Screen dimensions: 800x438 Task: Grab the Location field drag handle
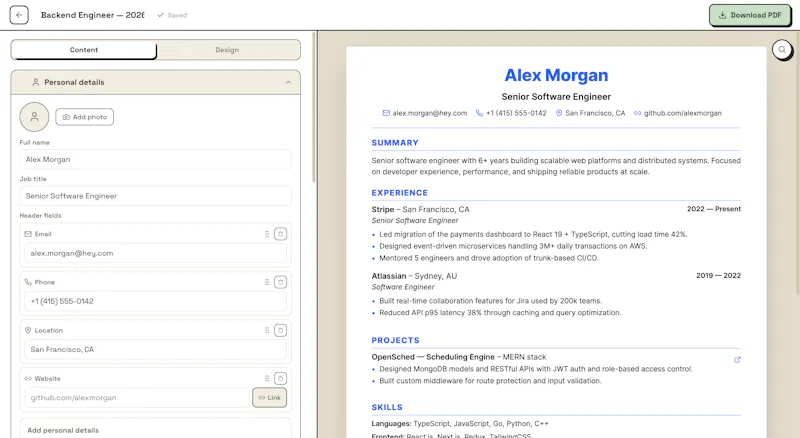[267, 330]
